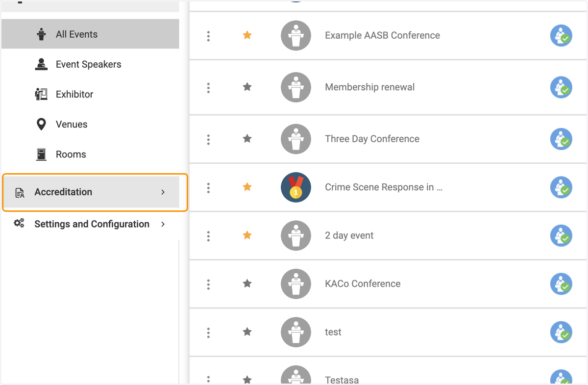This screenshot has height=385, width=588.
Task: Open the event named test
Action: (x=333, y=332)
